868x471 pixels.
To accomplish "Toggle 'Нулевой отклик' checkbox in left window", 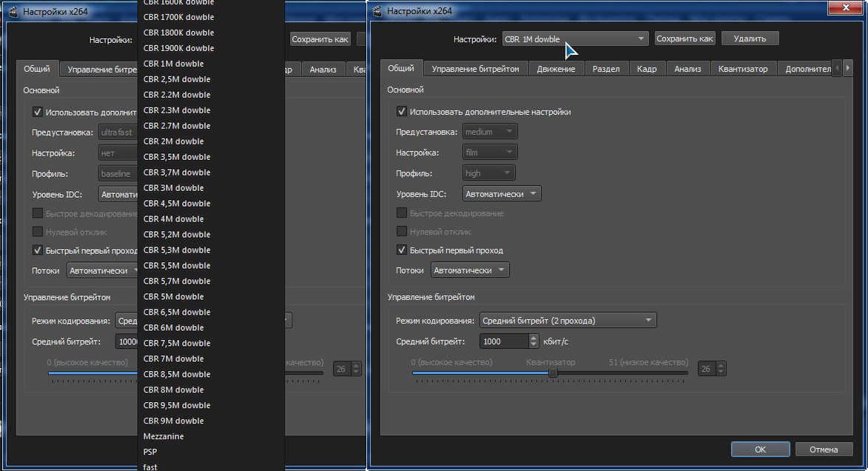I will point(38,232).
